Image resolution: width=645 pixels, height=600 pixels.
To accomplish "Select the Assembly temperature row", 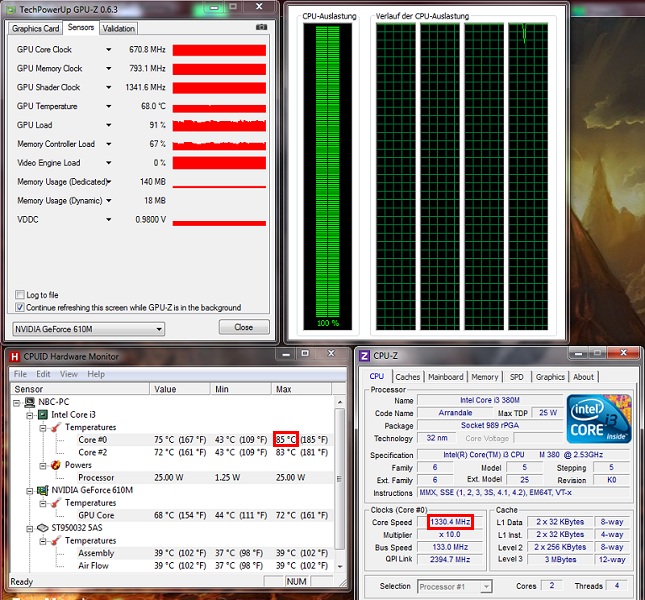I will coord(204,553).
